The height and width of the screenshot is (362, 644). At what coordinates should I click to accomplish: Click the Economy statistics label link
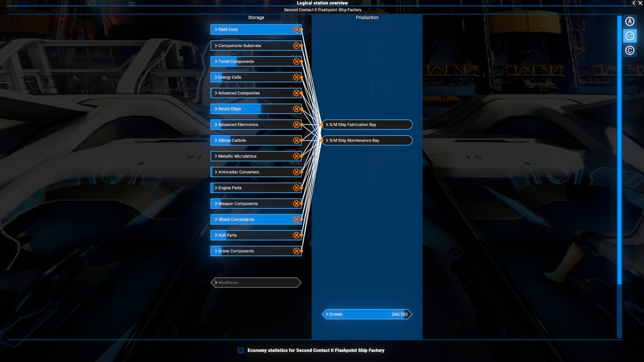point(316,351)
